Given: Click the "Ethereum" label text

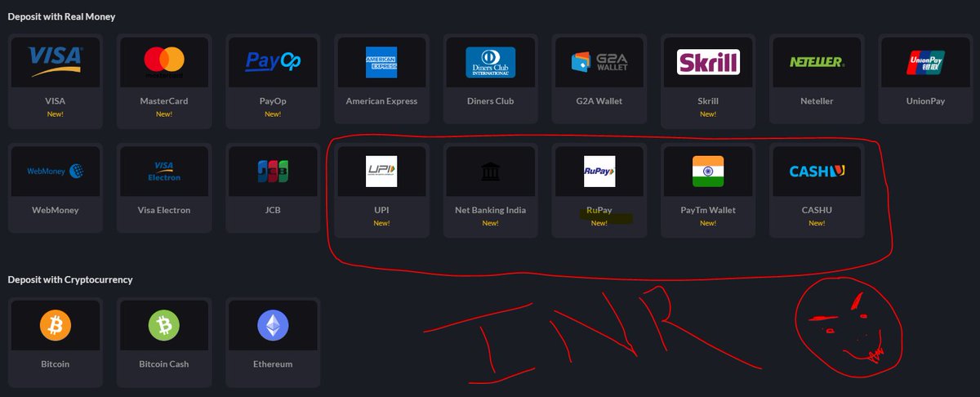Looking at the screenshot, I should click(273, 364).
